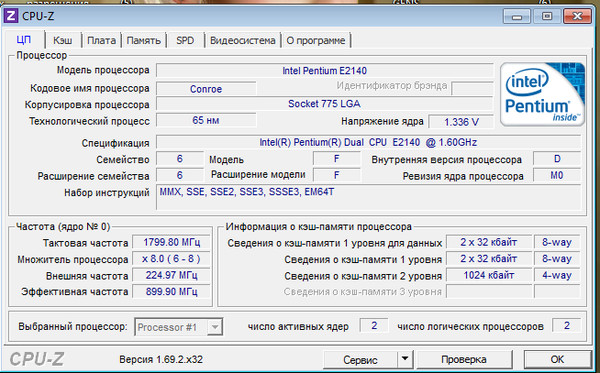Click the Socket 775 LGA value
Screen dimensions: 600x373
click(324, 104)
